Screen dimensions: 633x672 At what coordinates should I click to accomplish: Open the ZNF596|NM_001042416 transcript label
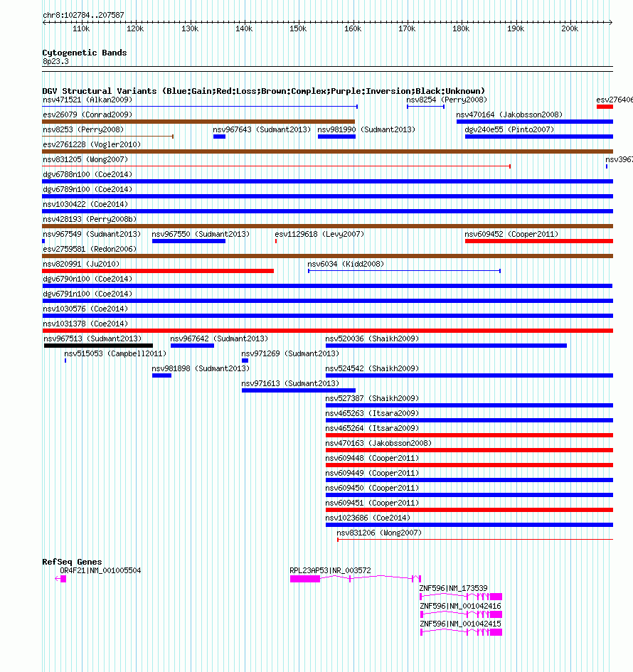point(460,607)
